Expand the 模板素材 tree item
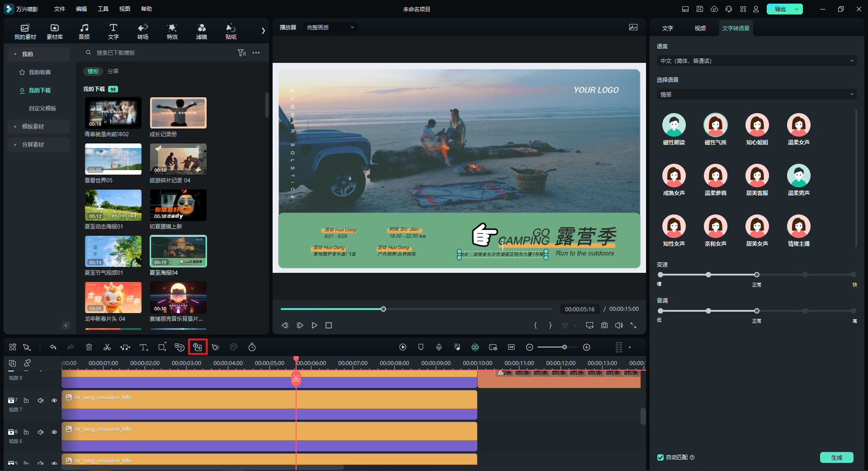 pos(33,127)
